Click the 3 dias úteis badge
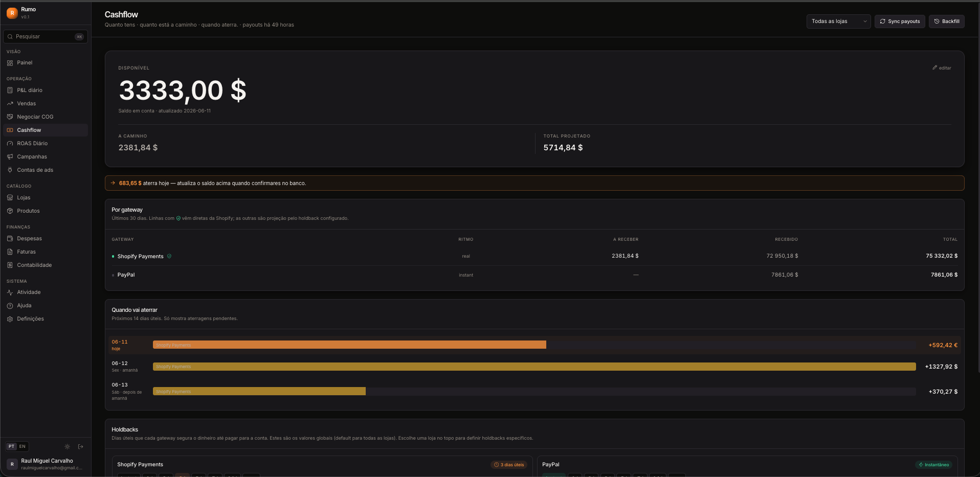The width and height of the screenshot is (980, 477). tap(509, 465)
